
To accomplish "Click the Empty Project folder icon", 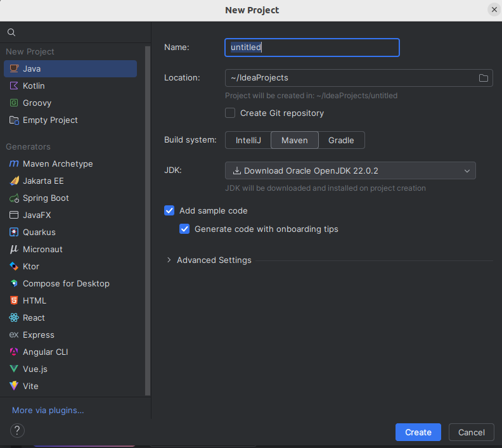I will 14,120.
